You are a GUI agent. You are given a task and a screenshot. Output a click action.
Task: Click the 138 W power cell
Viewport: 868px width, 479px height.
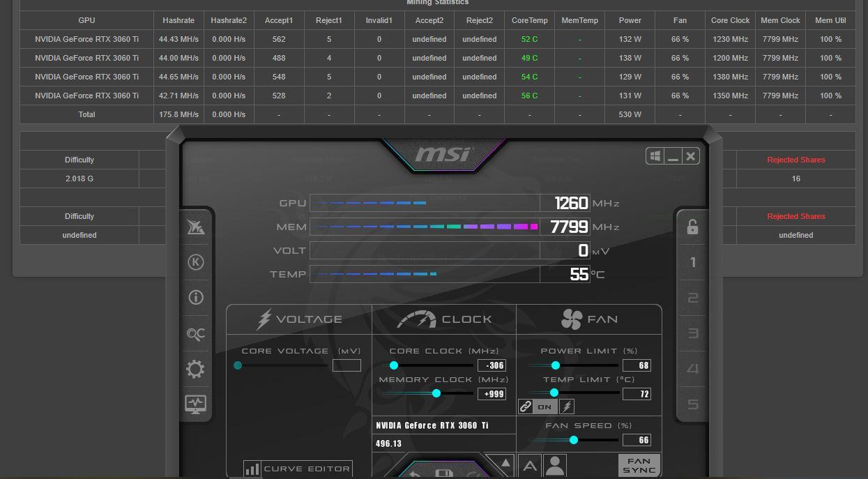click(630, 58)
